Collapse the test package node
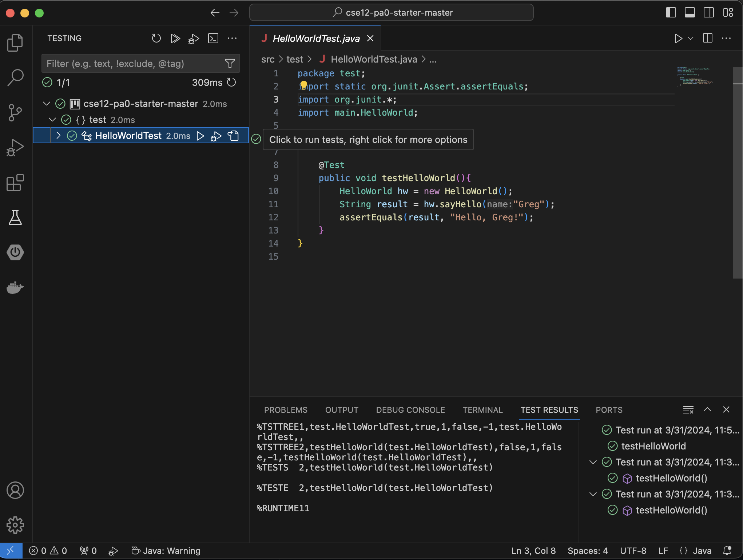Image resolution: width=743 pixels, height=560 pixels. [x=52, y=120]
